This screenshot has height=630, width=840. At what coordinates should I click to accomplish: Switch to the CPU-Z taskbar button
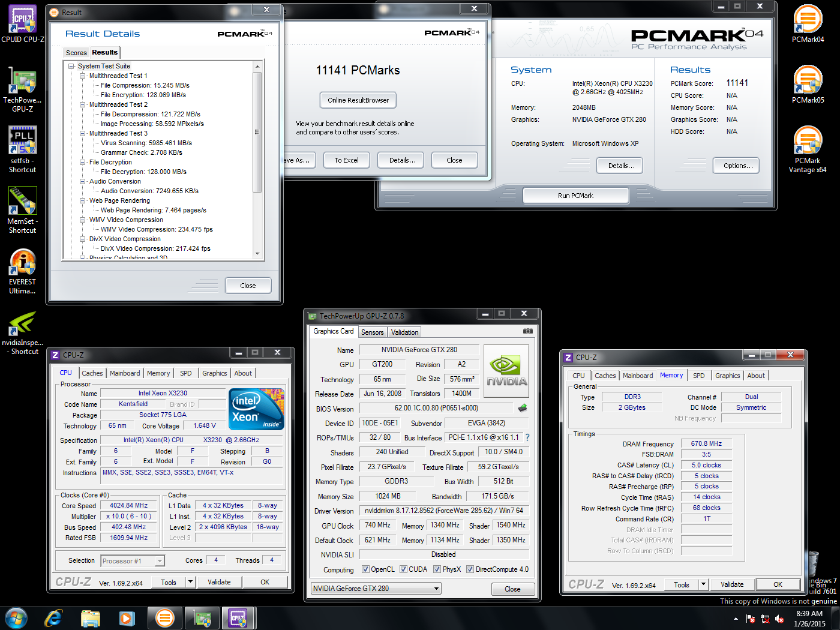point(238,617)
